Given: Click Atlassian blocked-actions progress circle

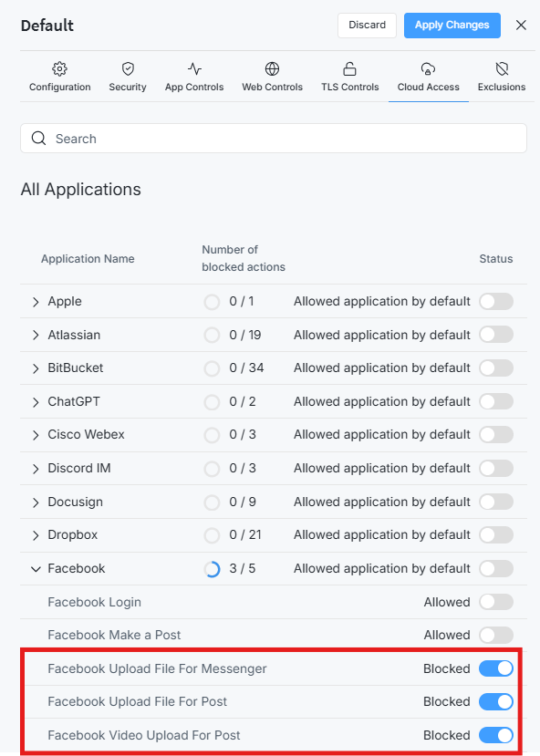Looking at the screenshot, I should [x=212, y=335].
